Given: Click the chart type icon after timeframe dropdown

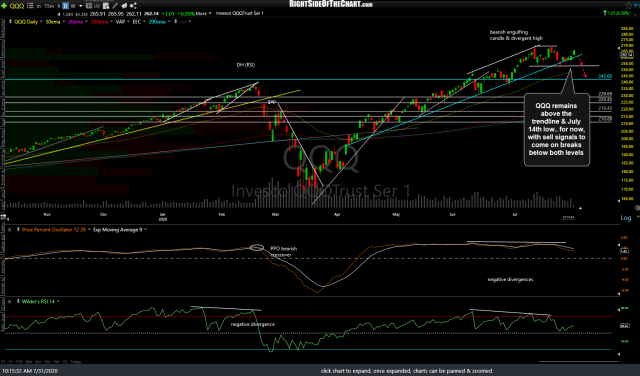Looking at the screenshot, I should (x=89, y=6).
